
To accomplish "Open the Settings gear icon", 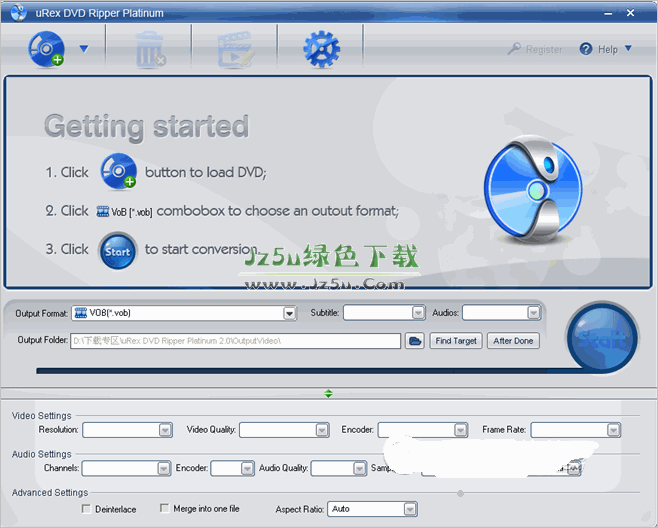I will coord(321,49).
